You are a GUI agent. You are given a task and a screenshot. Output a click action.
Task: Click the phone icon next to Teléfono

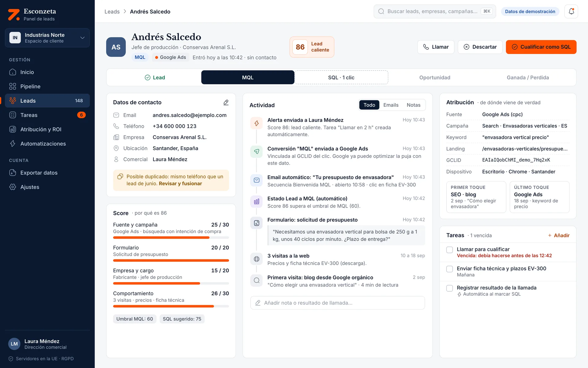click(x=116, y=126)
